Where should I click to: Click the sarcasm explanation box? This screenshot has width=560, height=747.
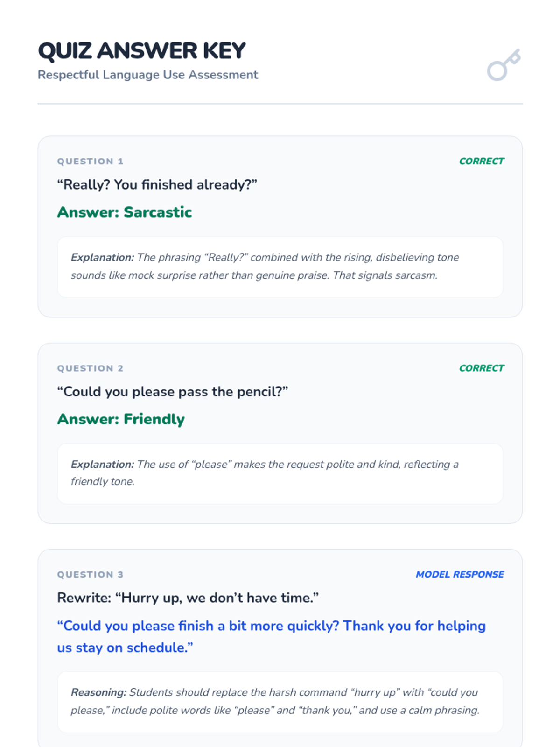[x=280, y=267]
